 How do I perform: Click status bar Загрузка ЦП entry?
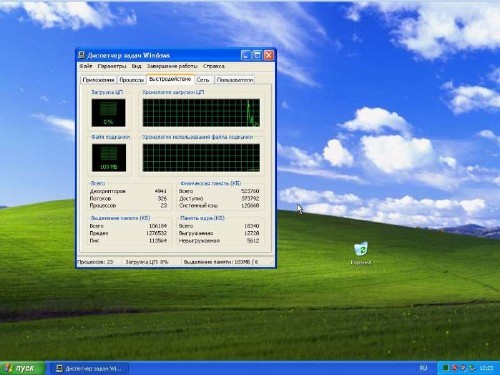click(147, 262)
